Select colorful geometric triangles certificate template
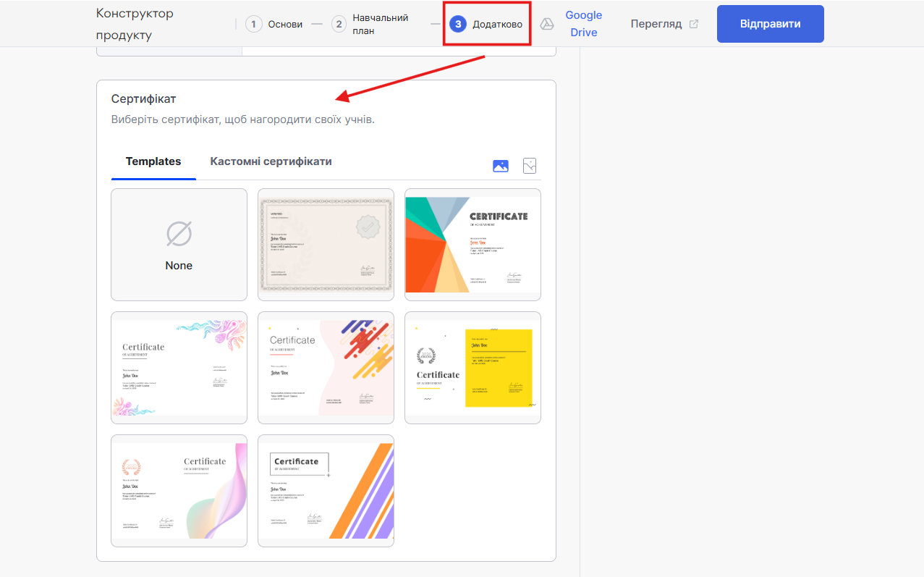The image size is (924, 577). click(x=472, y=245)
